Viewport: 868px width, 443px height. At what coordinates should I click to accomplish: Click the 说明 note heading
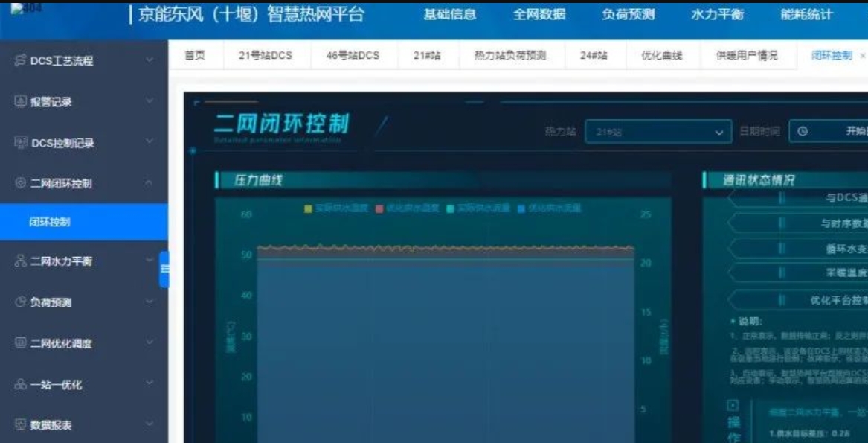point(750,321)
